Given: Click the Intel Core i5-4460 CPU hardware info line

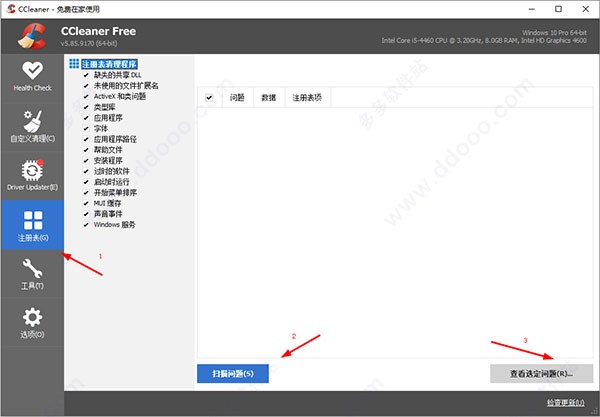Looking at the screenshot, I should click(x=484, y=40).
